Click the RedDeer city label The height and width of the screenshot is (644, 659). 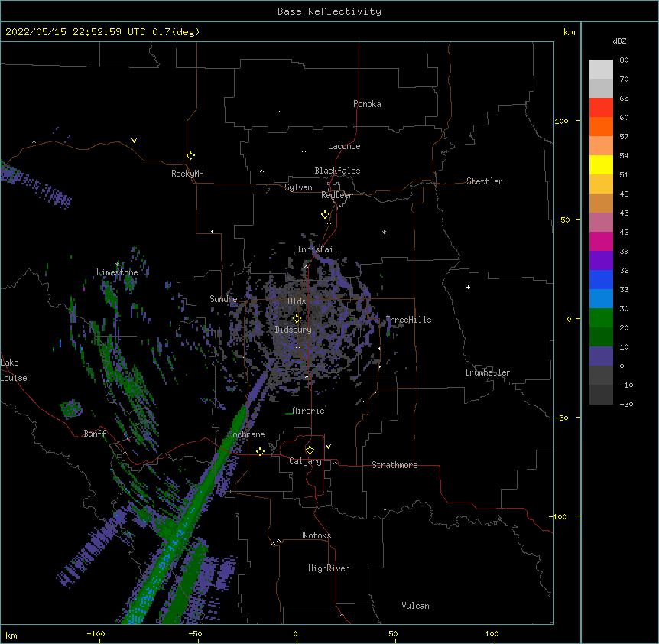[x=336, y=196]
